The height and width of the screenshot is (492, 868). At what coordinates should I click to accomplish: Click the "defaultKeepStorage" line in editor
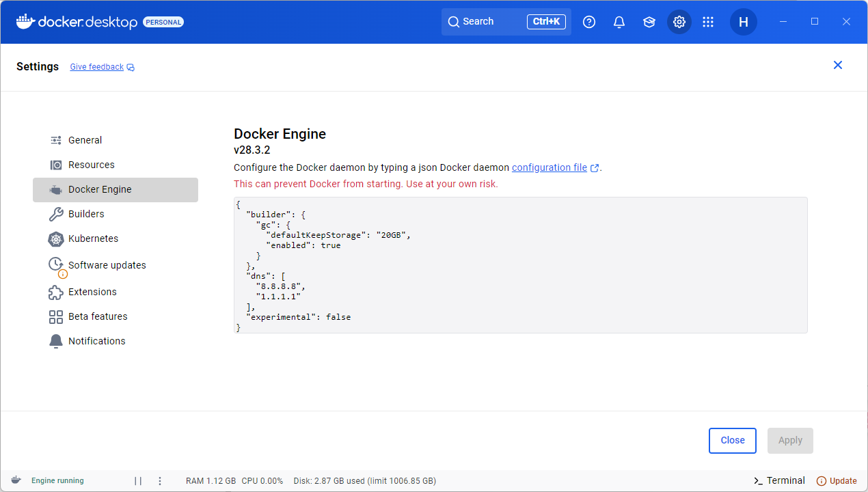[x=338, y=235]
